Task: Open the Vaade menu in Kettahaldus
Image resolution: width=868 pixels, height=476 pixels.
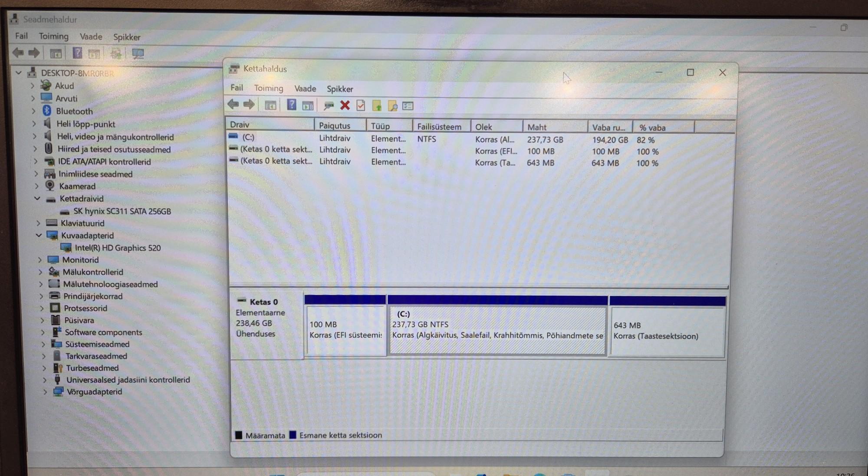Action: [x=305, y=89]
